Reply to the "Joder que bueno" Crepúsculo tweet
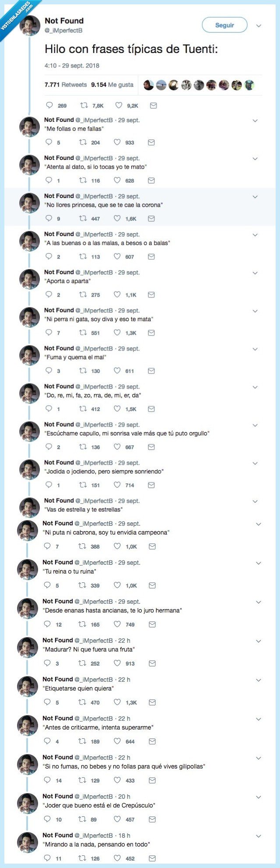 click(47, 819)
